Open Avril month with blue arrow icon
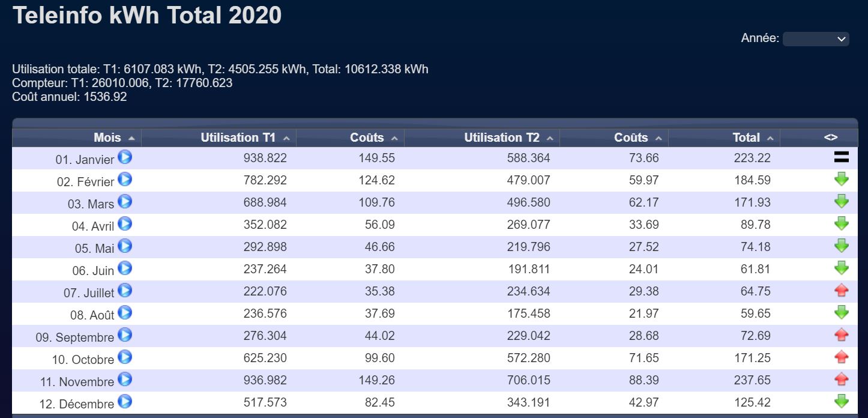Screen dimensions: 868x418 [x=125, y=224]
